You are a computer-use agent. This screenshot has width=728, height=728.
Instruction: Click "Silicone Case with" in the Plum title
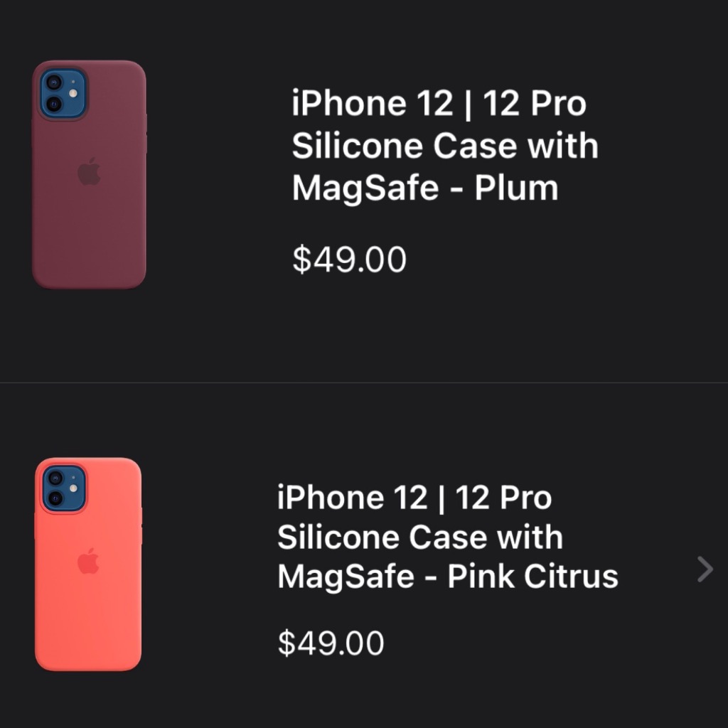click(445, 146)
